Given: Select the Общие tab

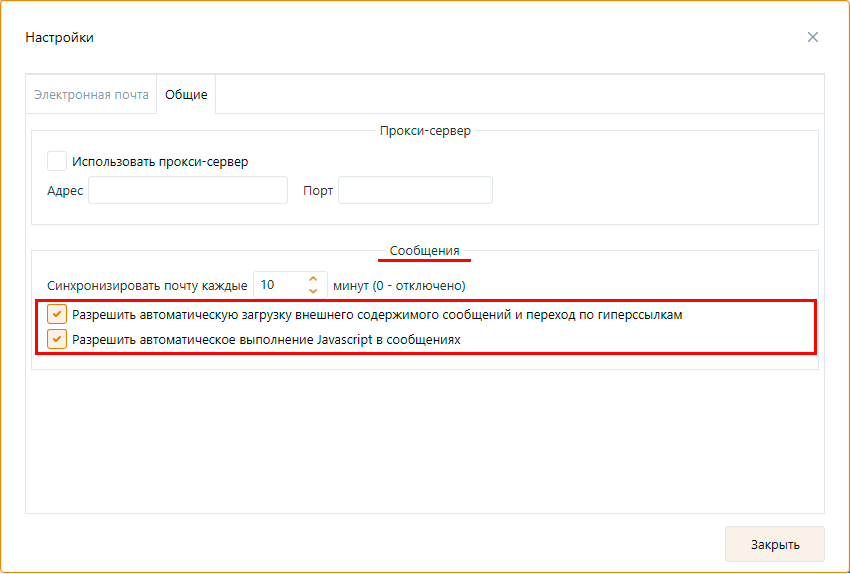Looking at the screenshot, I should coord(186,95).
